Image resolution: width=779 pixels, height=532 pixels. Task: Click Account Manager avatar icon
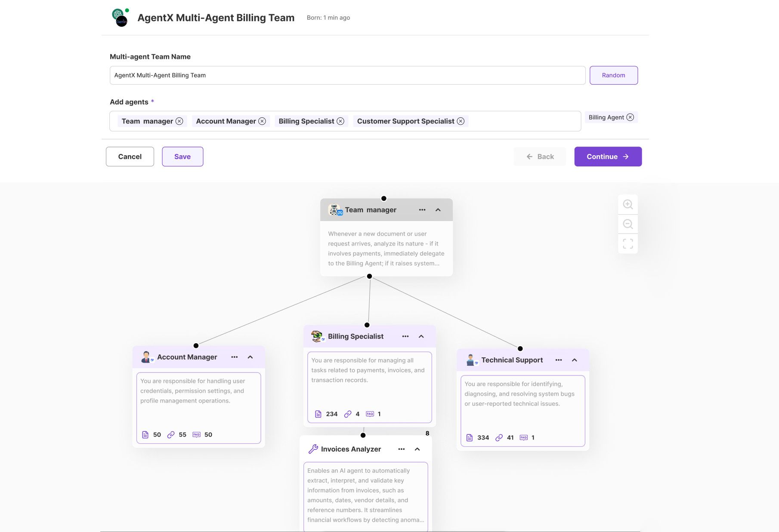pyautogui.click(x=147, y=357)
